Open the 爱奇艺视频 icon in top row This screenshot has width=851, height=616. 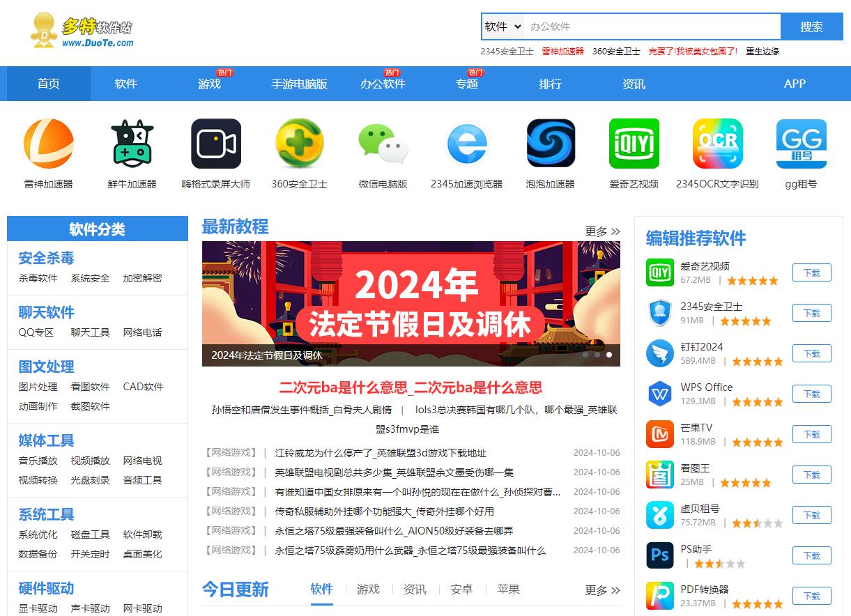click(x=634, y=144)
